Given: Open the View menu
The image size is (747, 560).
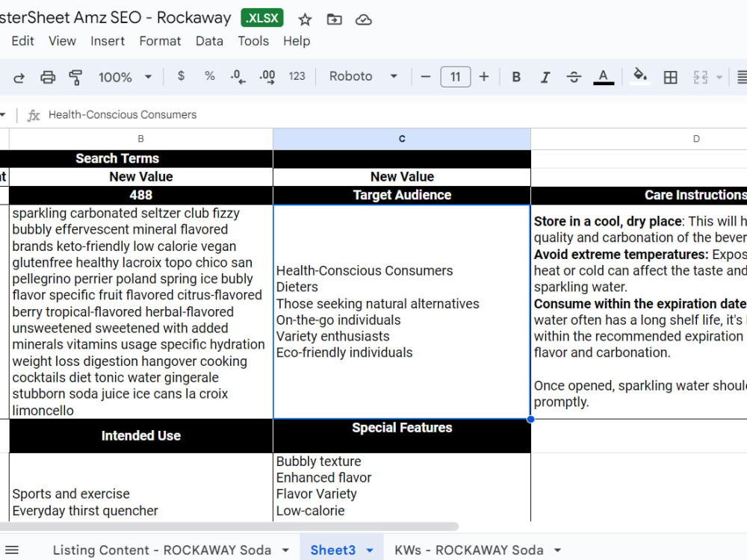Looking at the screenshot, I should (62, 41).
